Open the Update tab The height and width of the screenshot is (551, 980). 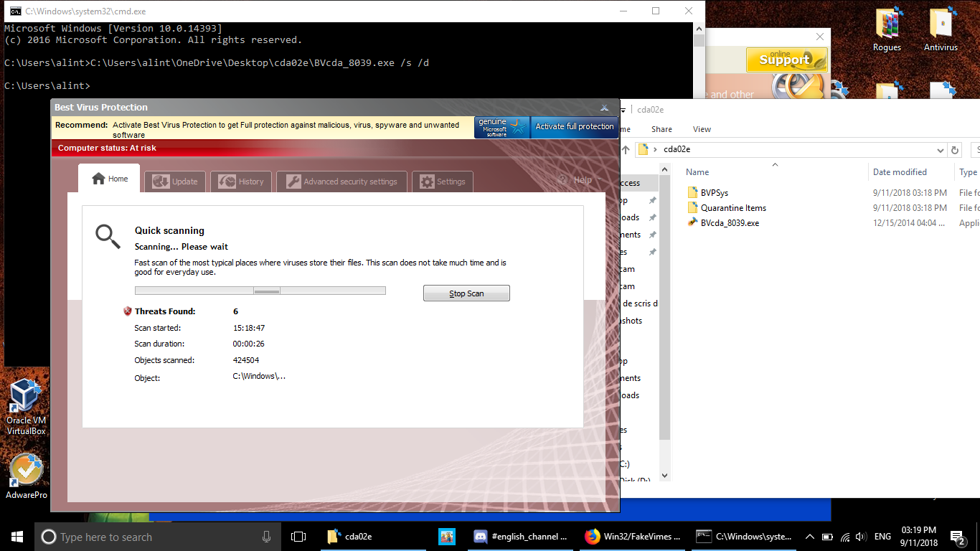click(175, 182)
